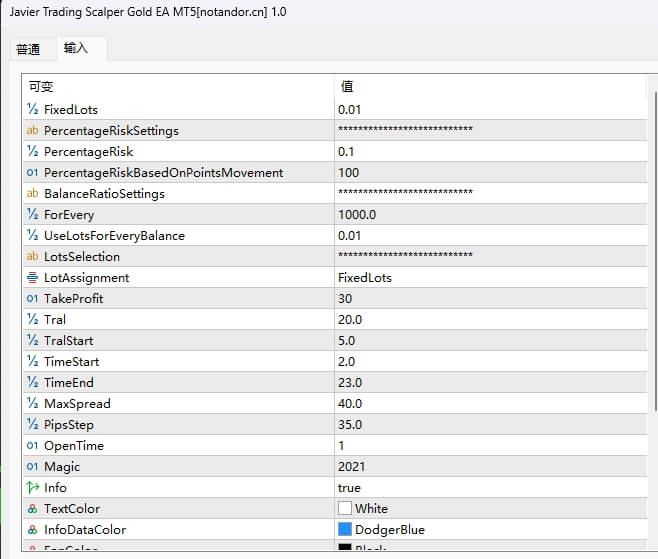Click the Info boolean type icon

pyautogui.click(x=33, y=487)
